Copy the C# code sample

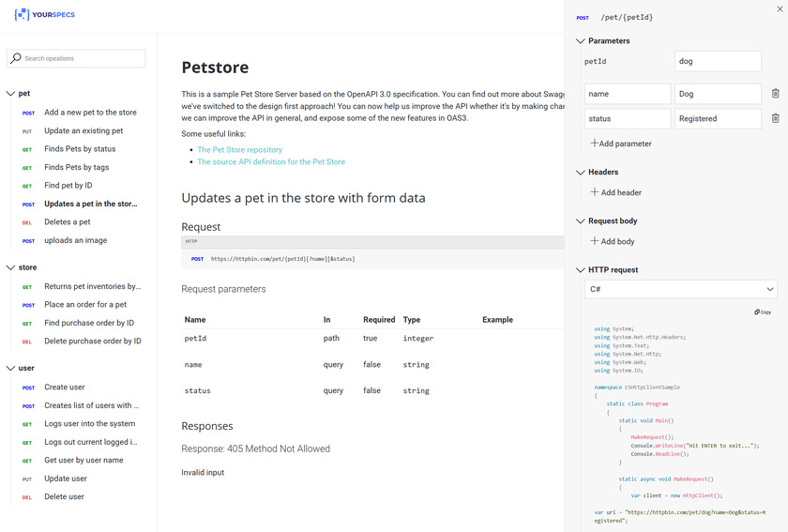point(763,312)
